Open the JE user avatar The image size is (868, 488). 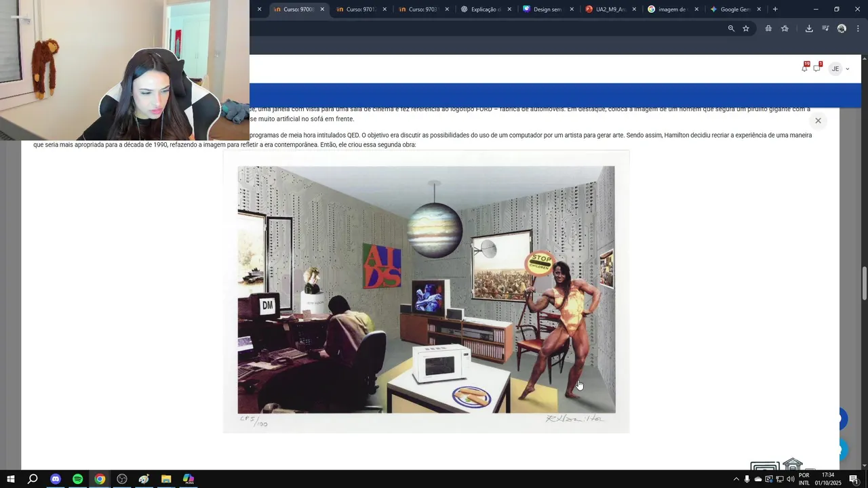(835, 68)
